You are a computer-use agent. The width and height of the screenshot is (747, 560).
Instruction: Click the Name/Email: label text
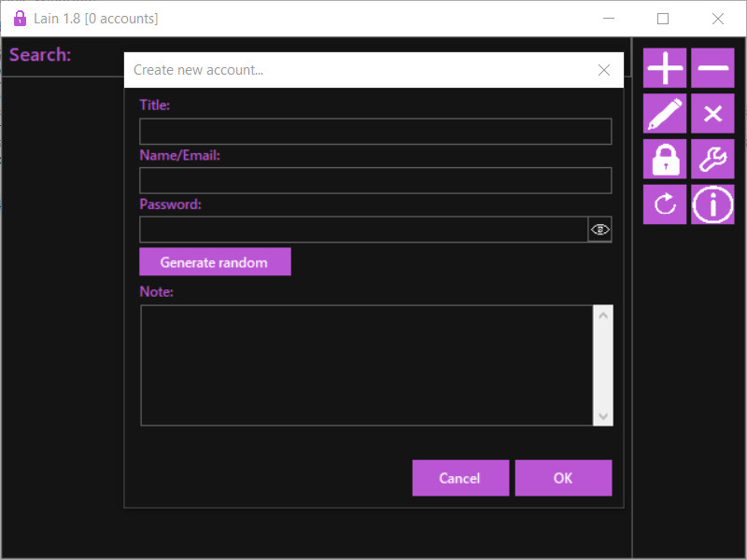pos(179,155)
